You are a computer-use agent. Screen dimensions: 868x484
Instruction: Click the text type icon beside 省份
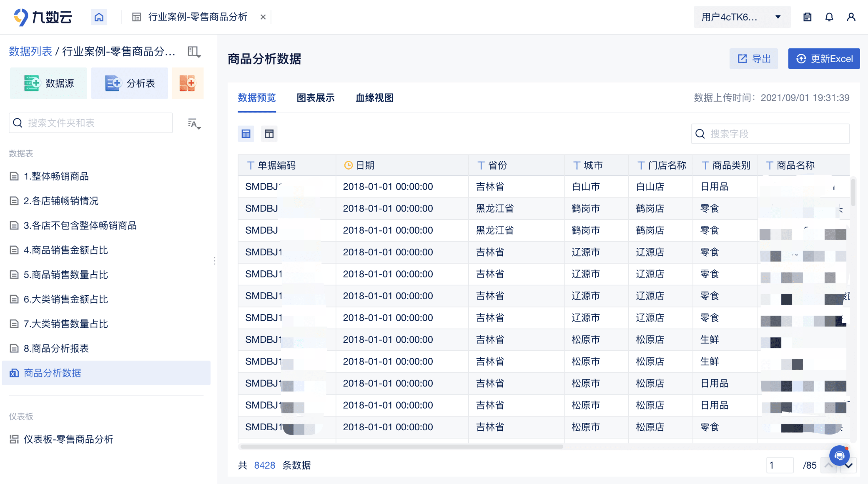tap(481, 165)
